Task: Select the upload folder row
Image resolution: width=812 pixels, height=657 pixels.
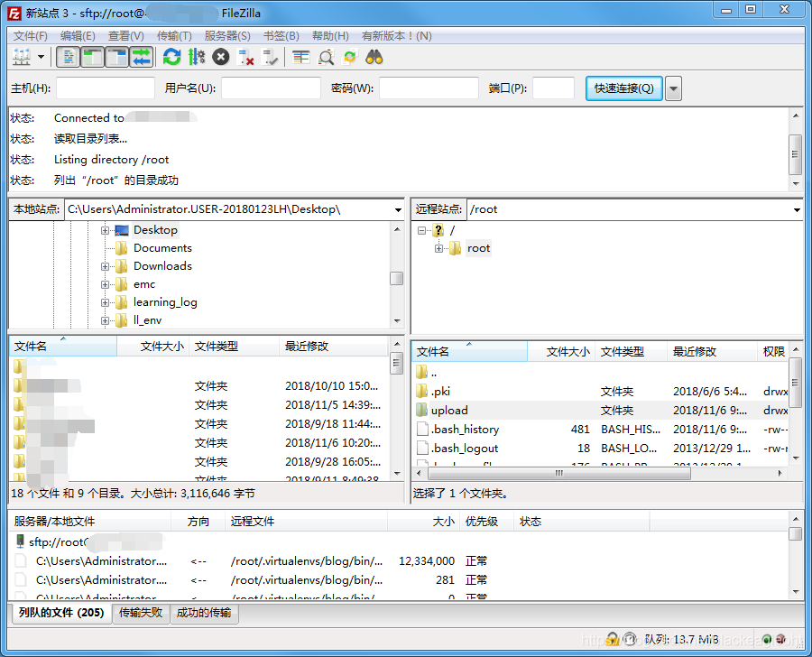Action: point(601,411)
